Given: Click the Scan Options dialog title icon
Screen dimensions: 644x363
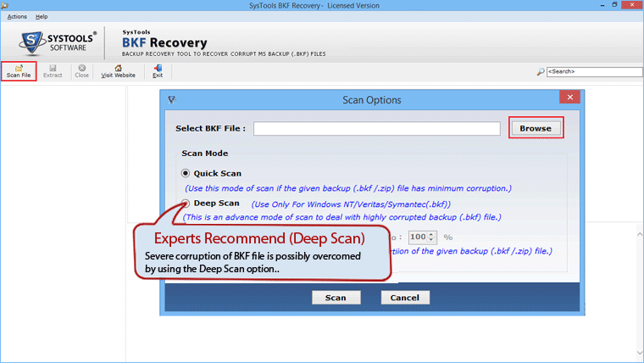Looking at the screenshot, I should pos(172,99).
